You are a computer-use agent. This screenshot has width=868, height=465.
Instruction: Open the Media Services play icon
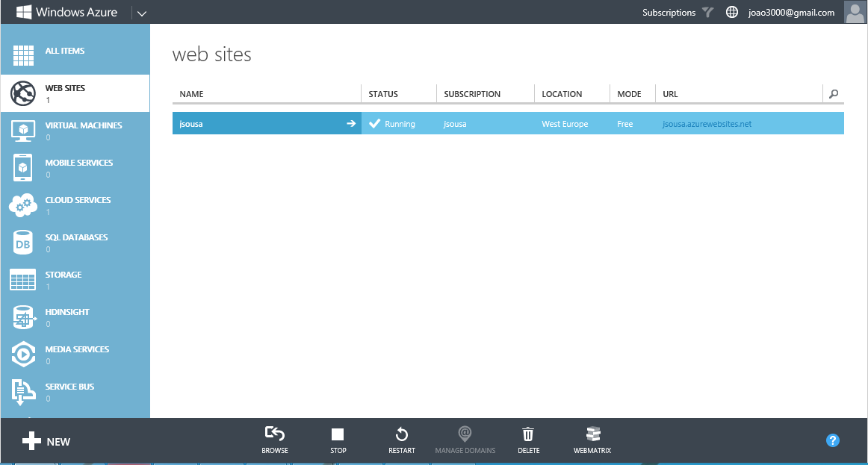(x=23, y=355)
